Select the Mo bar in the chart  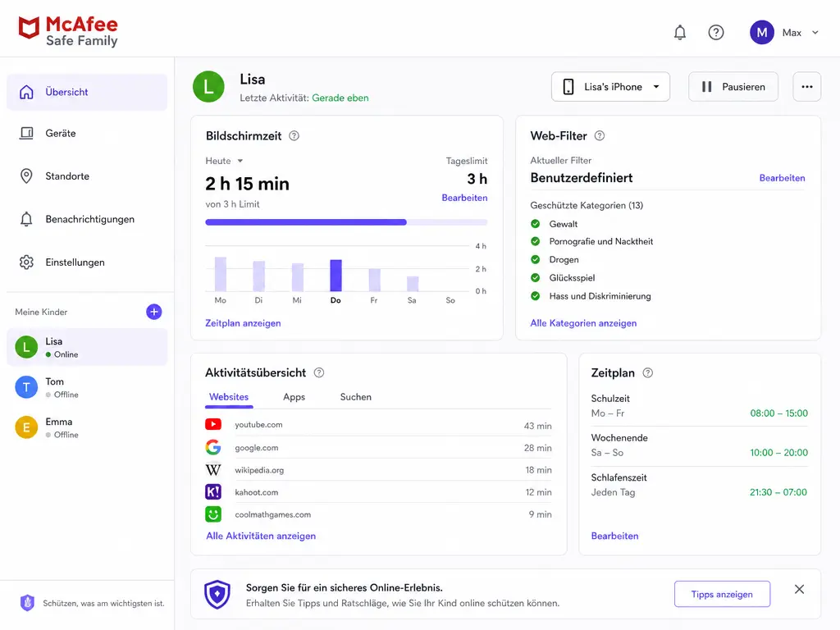click(220, 274)
